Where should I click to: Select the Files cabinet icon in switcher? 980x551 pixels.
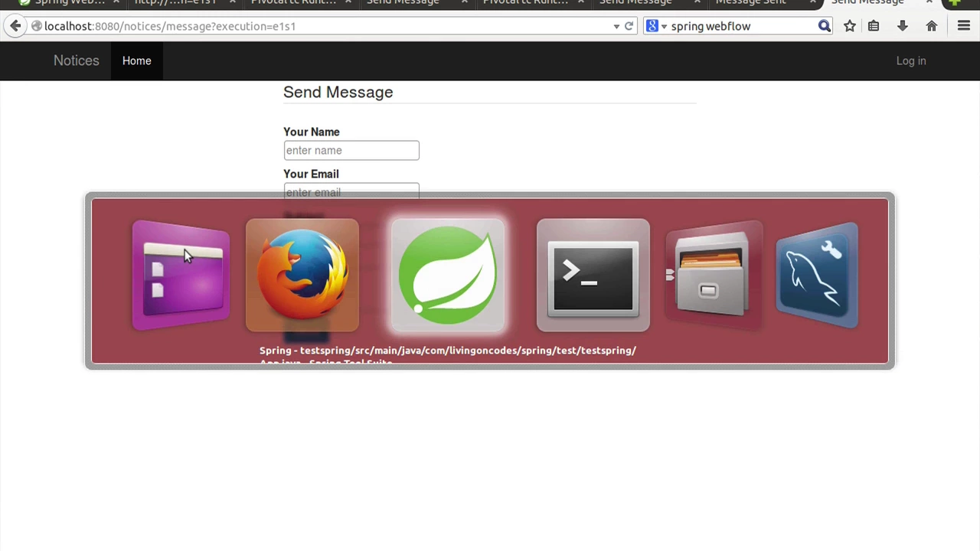click(x=714, y=275)
